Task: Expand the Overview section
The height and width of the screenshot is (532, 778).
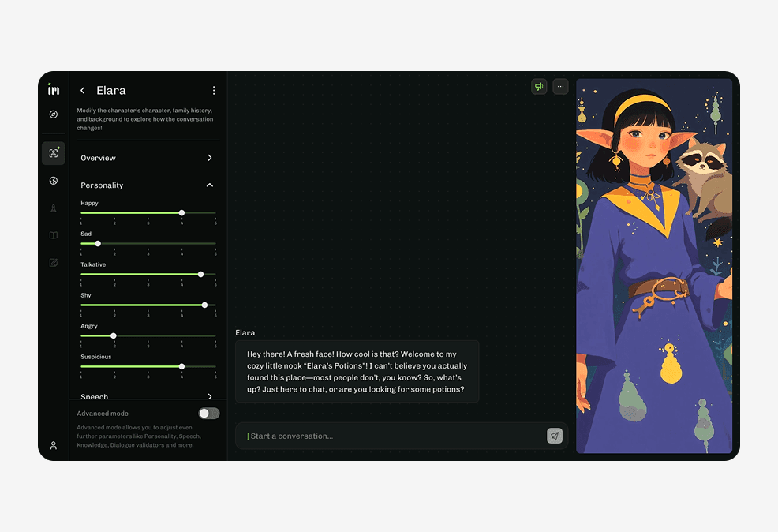Action: [209, 158]
